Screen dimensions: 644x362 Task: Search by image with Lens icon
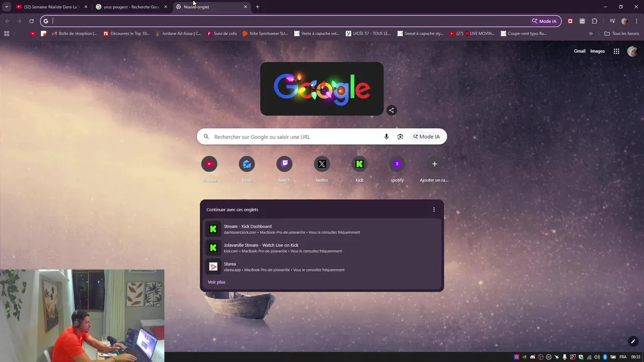(400, 137)
